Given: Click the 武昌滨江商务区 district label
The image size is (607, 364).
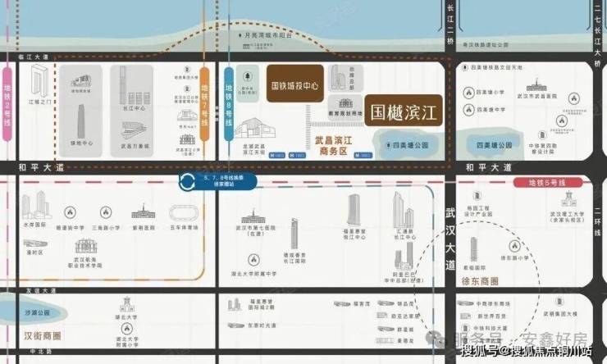Looking at the screenshot, I should 333,145.
